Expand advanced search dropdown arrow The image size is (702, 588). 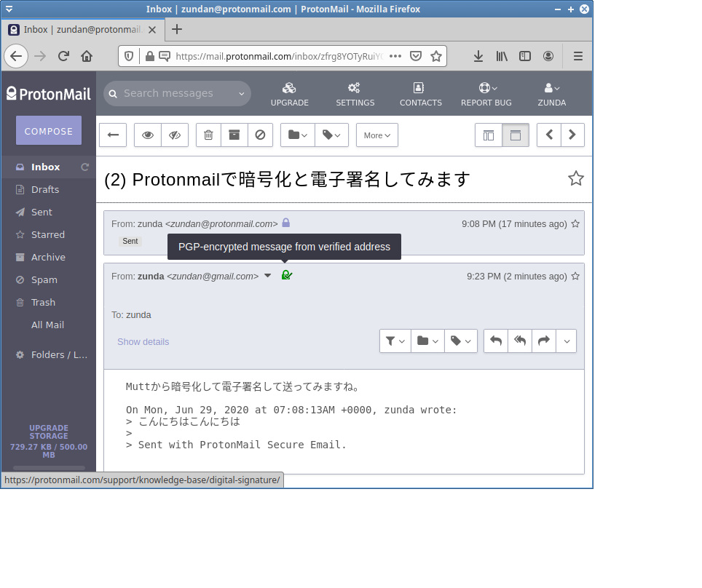click(x=242, y=94)
